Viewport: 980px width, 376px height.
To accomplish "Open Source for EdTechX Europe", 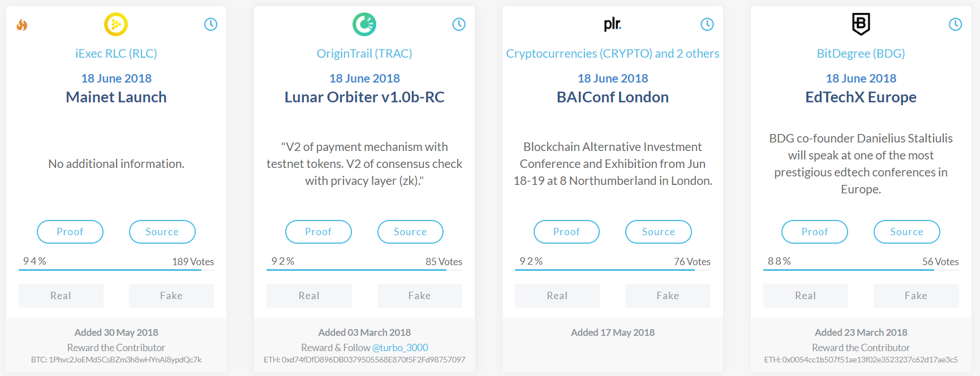I will coord(906,232).
